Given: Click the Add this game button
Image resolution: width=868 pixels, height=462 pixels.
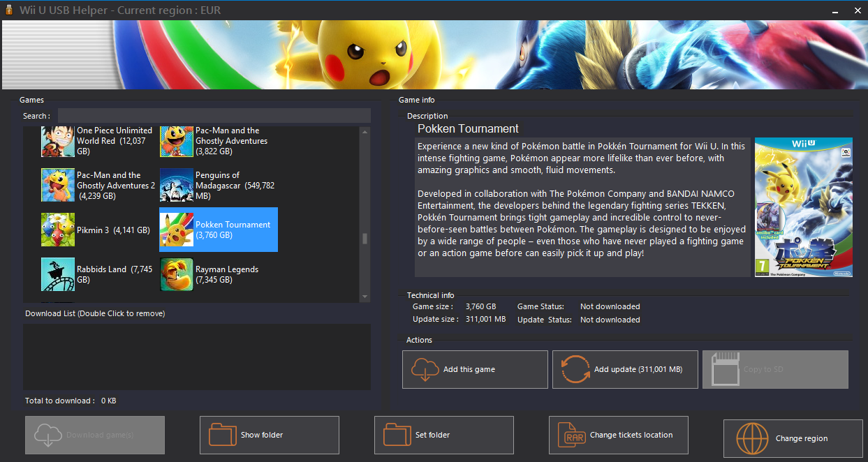Looking at the screenshot, I should point(475,369).
